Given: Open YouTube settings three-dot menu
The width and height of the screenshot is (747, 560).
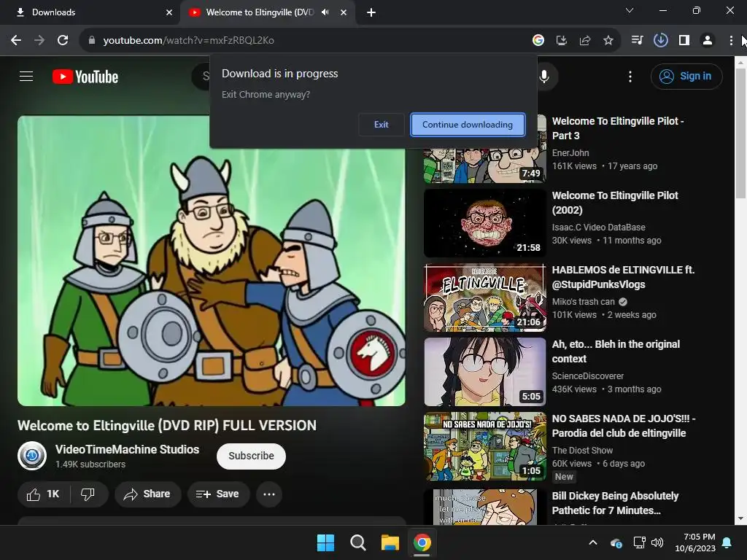Looking at the screenshot, I should (630, 76).
